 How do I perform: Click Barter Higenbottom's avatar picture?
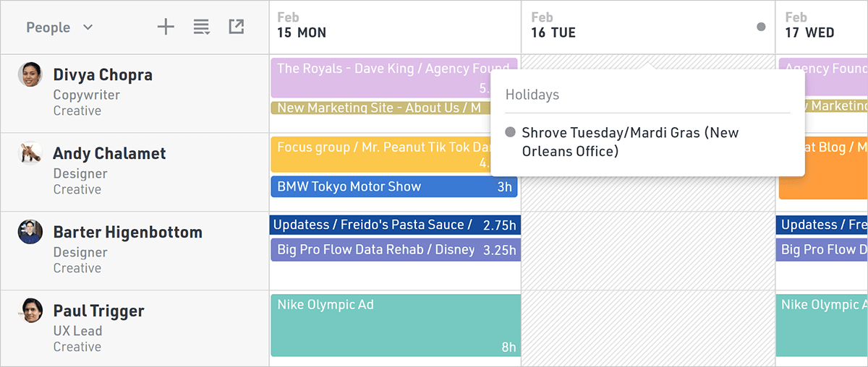pos(30,232)
